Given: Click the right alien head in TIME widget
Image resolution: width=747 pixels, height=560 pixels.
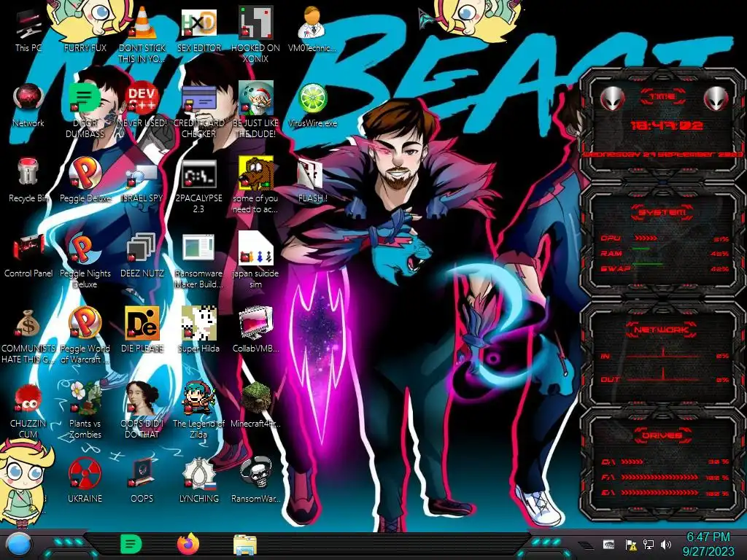Looking at the screenshot, I should [x=716, y=98].
